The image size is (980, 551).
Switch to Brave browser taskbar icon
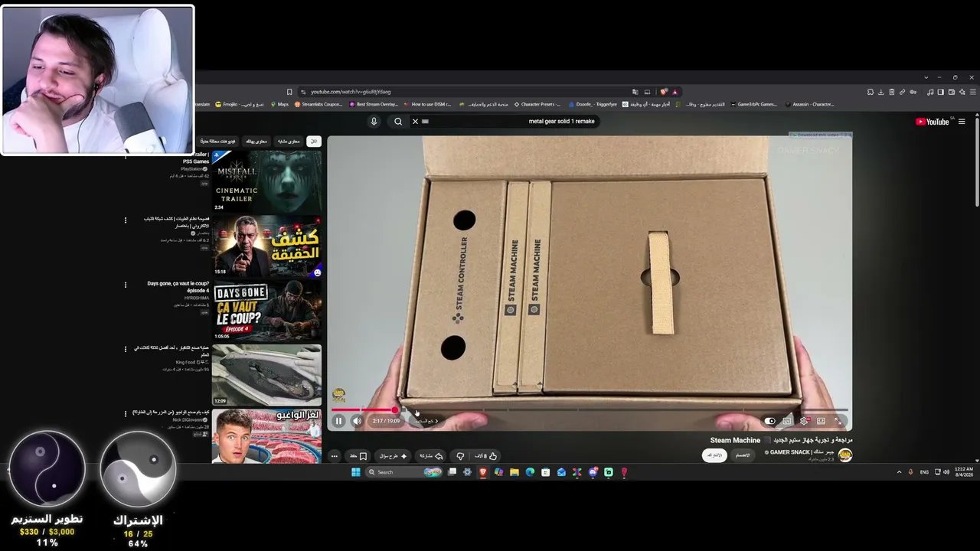[x=483, y=472]
